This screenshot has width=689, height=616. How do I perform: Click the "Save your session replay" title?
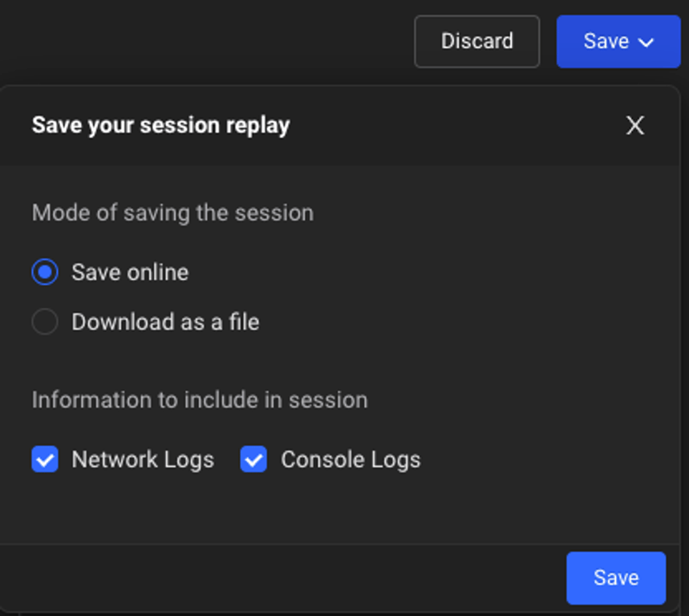(x=160, y=125)
